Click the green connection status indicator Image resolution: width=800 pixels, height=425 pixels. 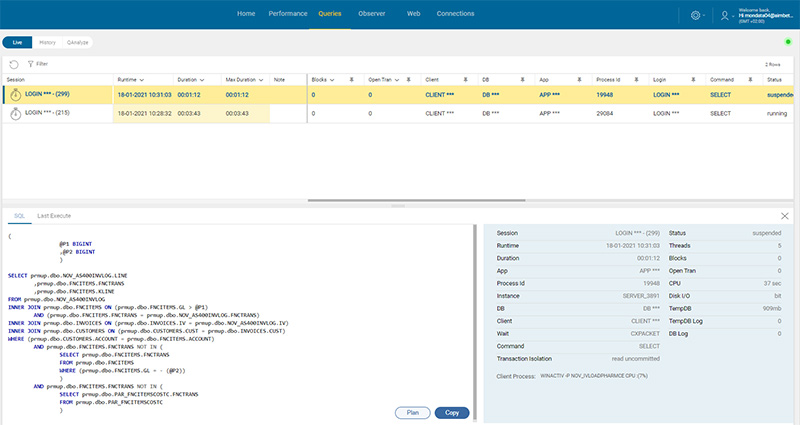click(788, 42)
